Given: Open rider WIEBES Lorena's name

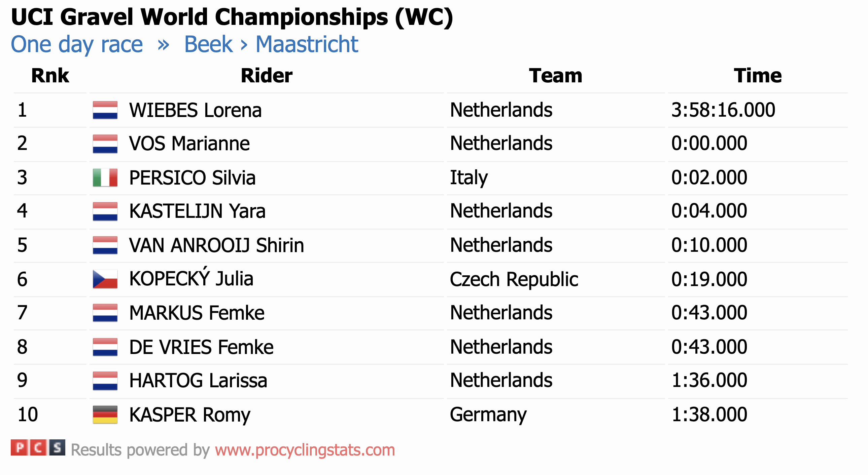Looking at the screenshot, I should tap(196, 110).
